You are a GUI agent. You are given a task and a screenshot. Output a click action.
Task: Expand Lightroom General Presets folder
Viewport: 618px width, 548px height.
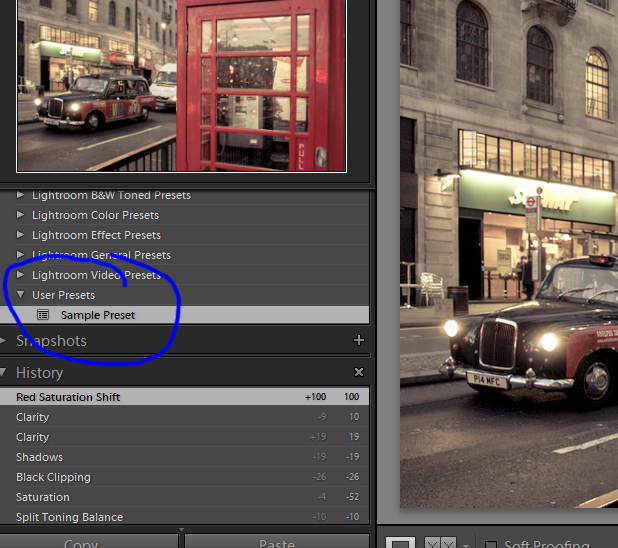click(22, 255)
